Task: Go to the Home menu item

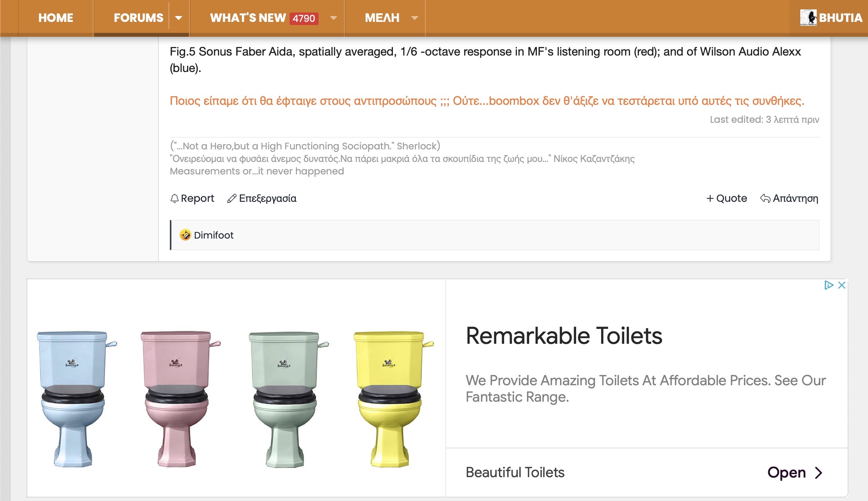Action: (x=56, y=18)
